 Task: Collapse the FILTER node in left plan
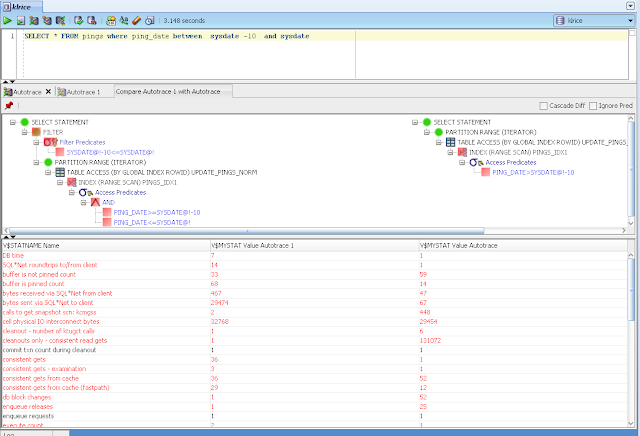pos(24,132)
